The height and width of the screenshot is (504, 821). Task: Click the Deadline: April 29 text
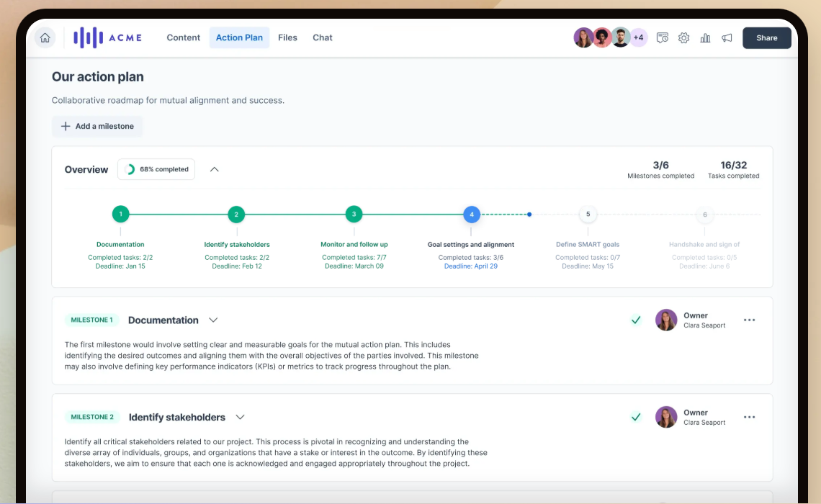coord(471,266)
